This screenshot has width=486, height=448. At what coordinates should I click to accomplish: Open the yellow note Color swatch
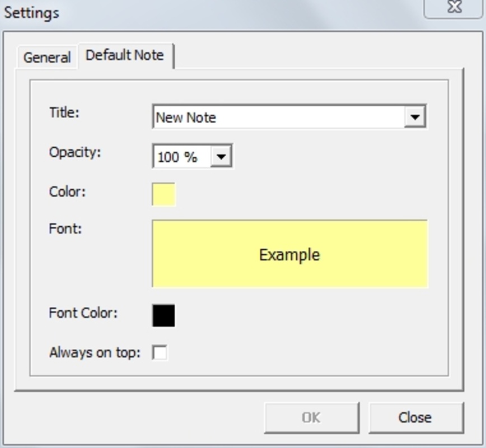164,194
